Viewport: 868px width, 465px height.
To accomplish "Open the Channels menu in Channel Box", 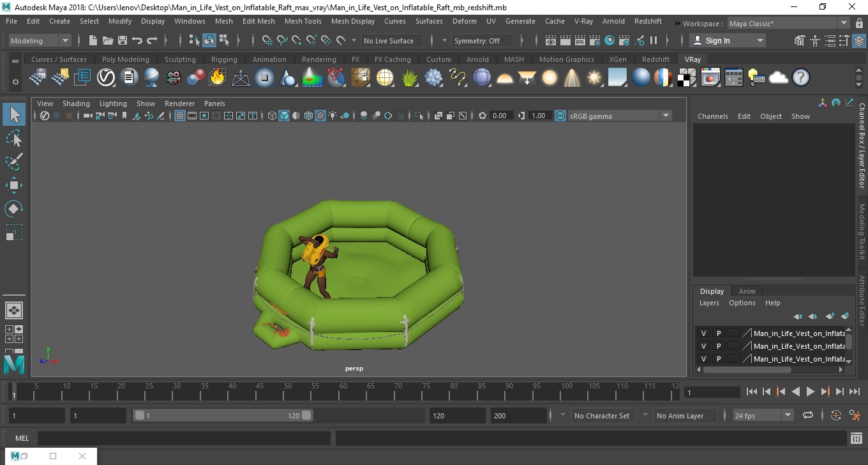I will 712,116.
